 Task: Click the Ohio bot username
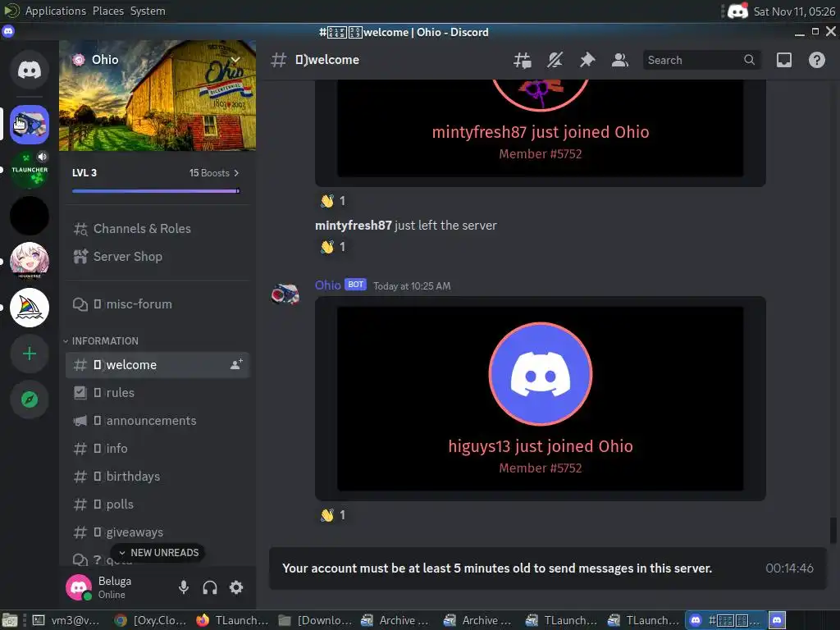[328, 285]
